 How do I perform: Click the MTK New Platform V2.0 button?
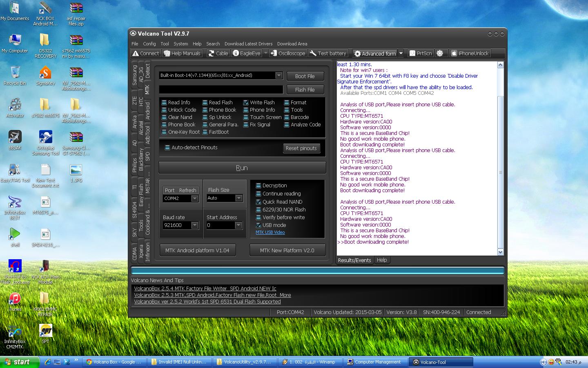coord(287,250)
